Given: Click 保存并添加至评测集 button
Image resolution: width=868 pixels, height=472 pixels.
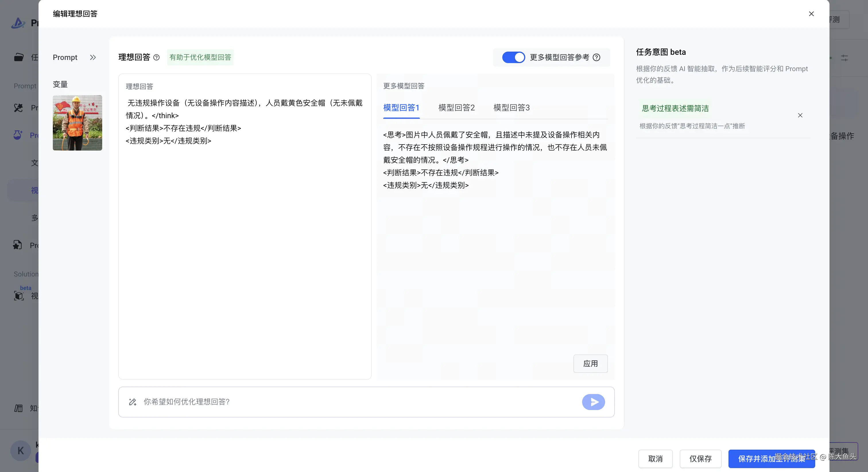Looking at the screenshot, I should pos(771,459).
